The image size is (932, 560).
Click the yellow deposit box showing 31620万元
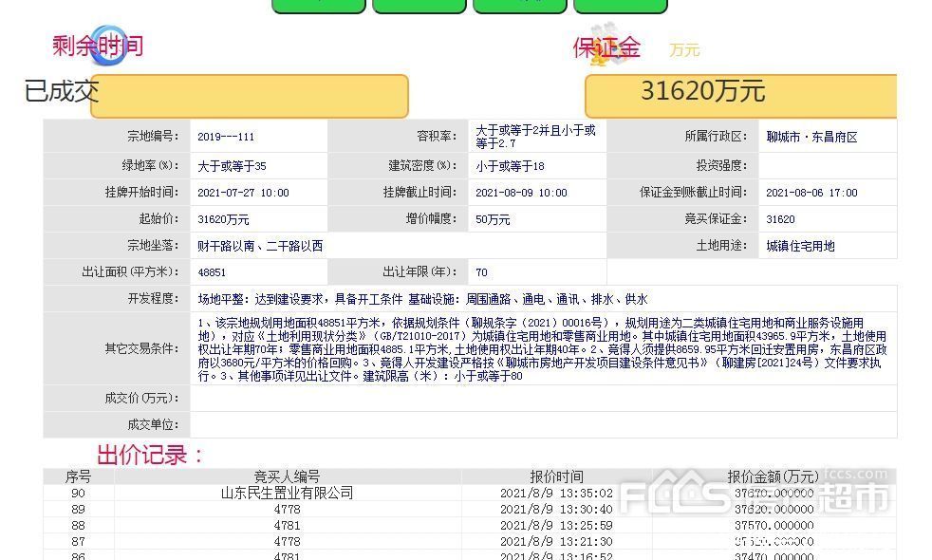click(740, 96)
